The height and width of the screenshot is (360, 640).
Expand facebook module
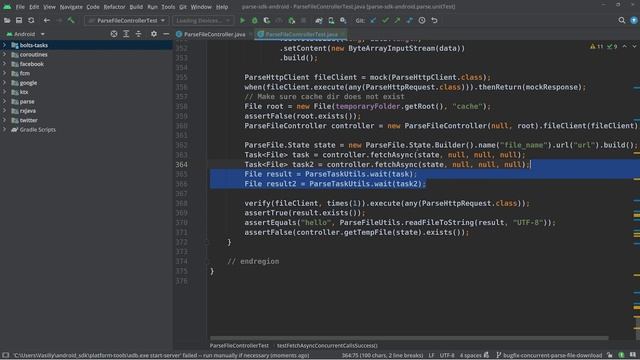pyautogui.click(x=4, y=64)
